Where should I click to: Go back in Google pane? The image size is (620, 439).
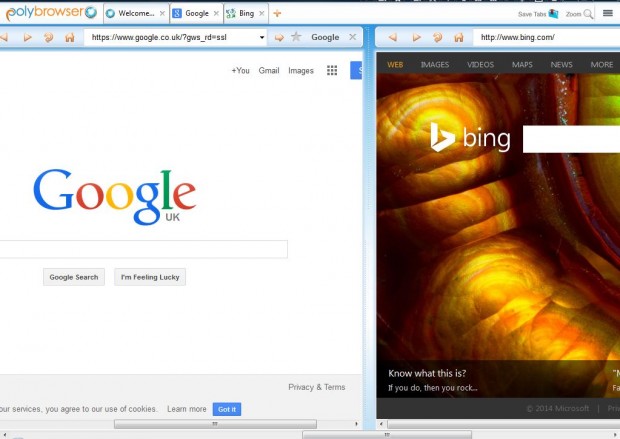click(4, 37)
